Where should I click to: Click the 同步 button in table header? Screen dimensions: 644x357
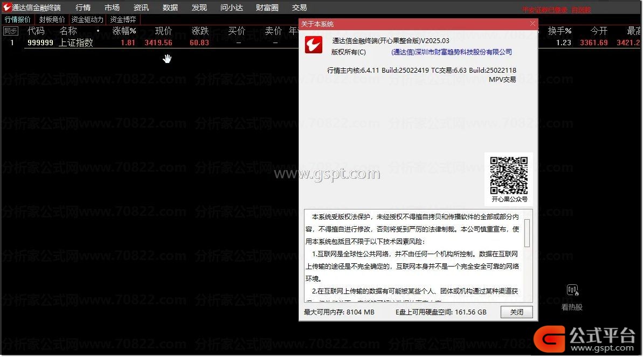10,31
